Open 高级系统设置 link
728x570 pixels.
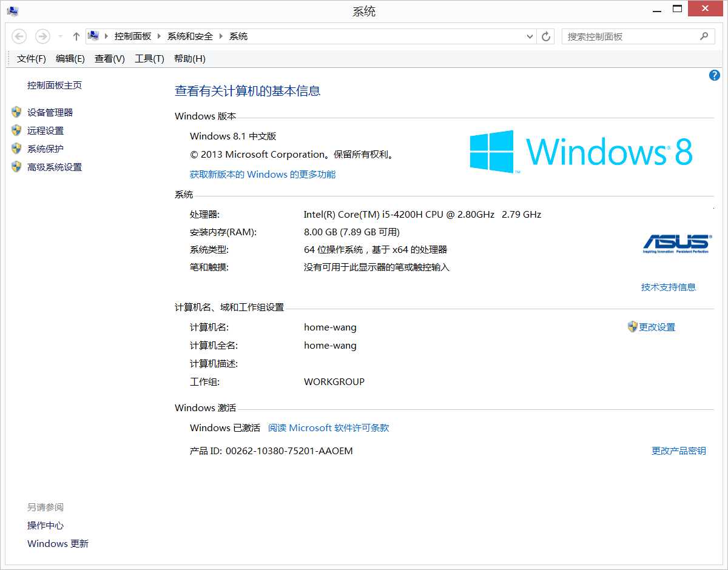(x=55, y=167)
